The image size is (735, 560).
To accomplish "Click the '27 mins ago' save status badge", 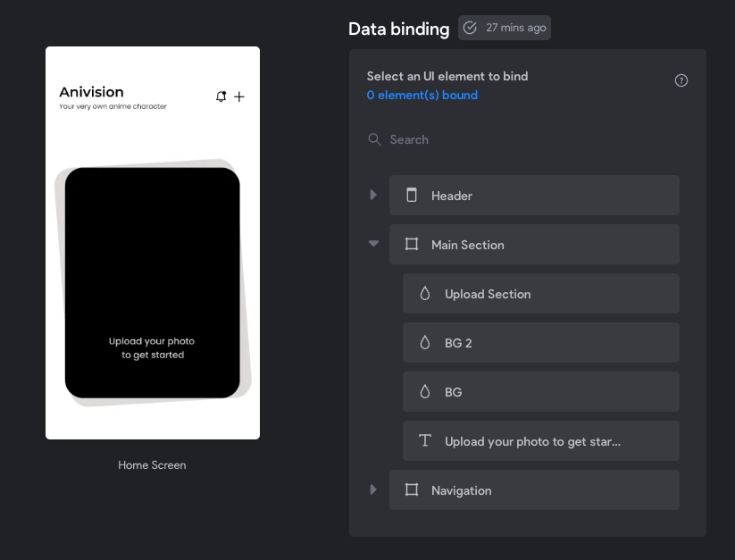I will [505, 28].
